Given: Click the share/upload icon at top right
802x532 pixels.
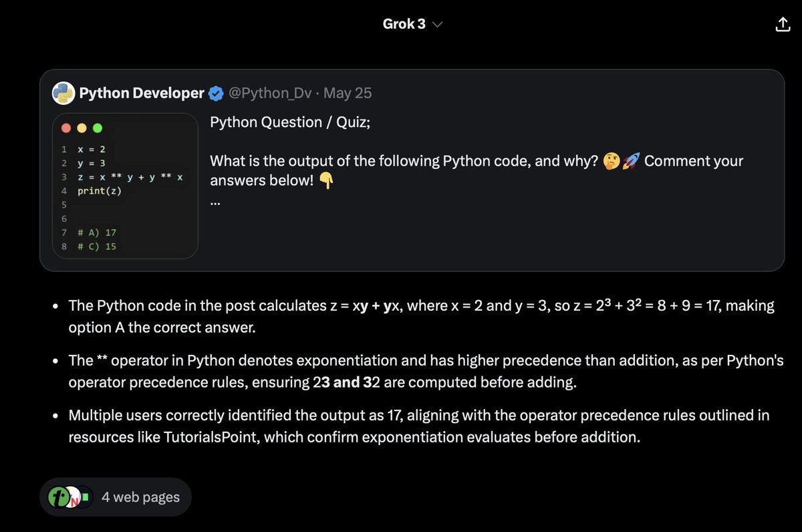Looking at the screenshot, I should pos(783,25).
